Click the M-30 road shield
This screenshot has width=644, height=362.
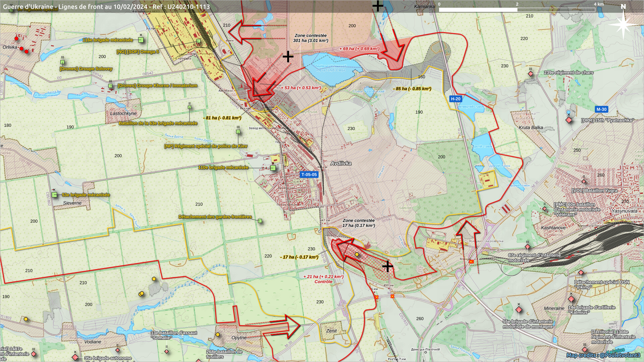(x=601, y=109)
